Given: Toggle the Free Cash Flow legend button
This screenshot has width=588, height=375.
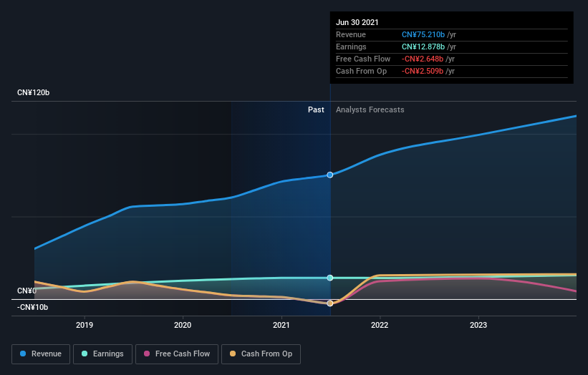Looking at the screenshot, I should tap(177, 354).
